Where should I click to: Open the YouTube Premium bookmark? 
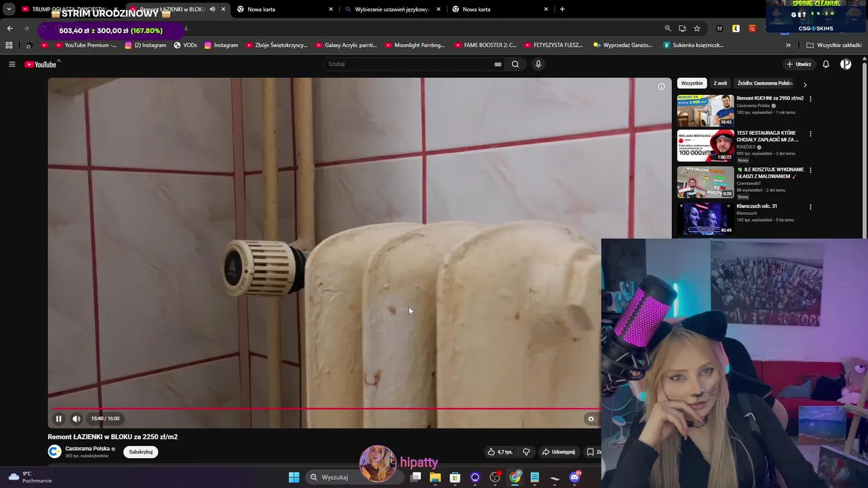click(x=85, y=45)
